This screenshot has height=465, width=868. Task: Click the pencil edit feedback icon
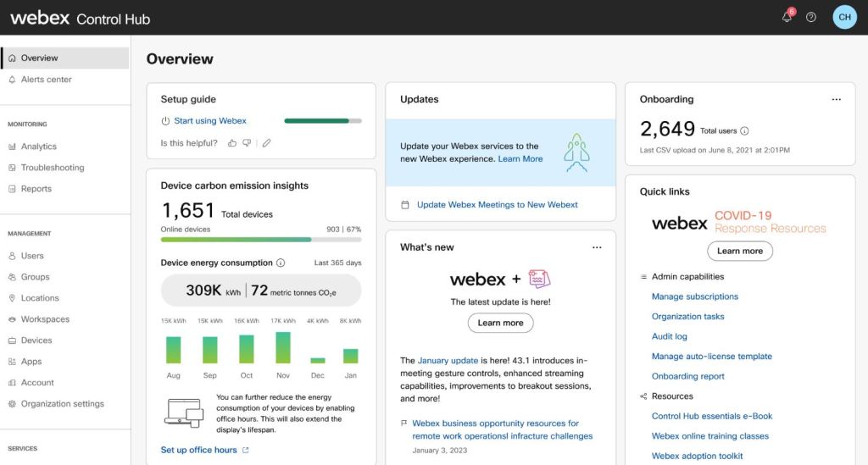click(x=266, y=143)
